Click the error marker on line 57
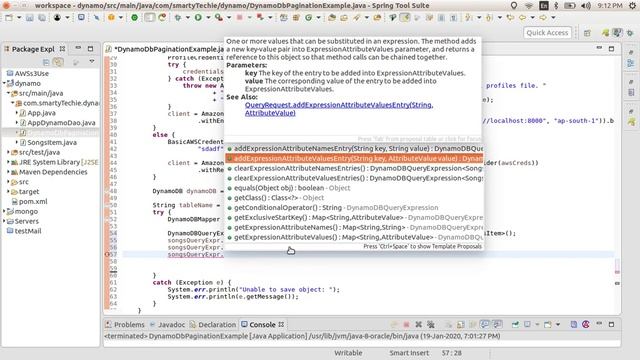The image size is (640, 360). 107,254
